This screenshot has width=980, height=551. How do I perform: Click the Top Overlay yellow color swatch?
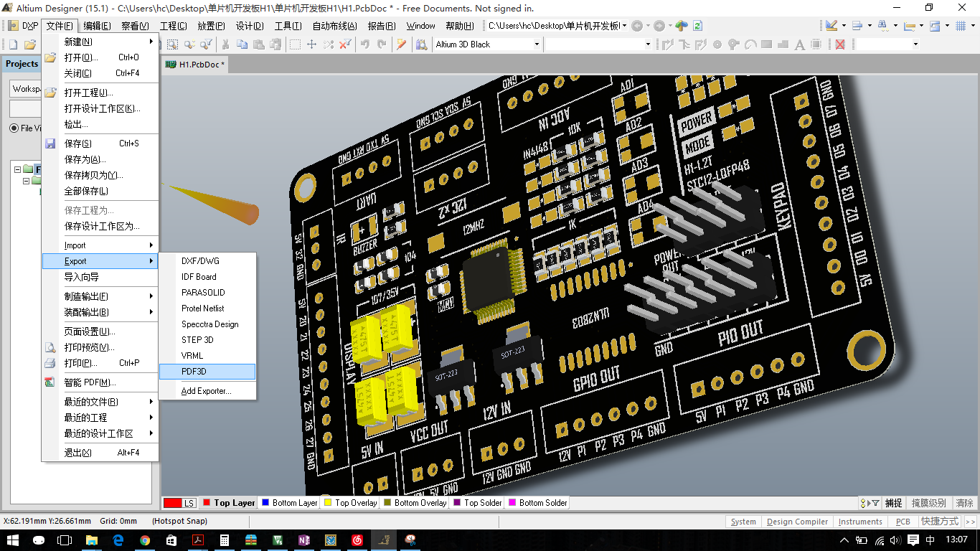(328, 503)
